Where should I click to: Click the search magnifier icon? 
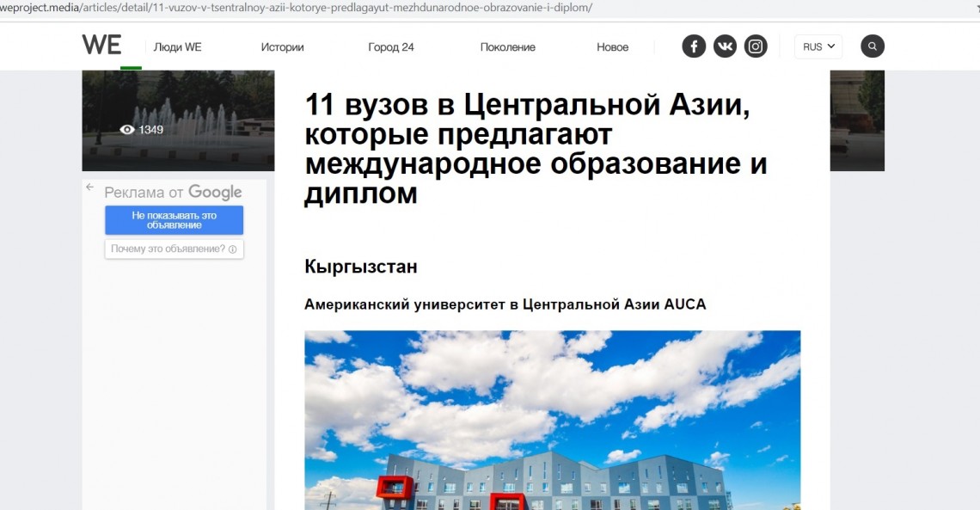click(873, 46)
